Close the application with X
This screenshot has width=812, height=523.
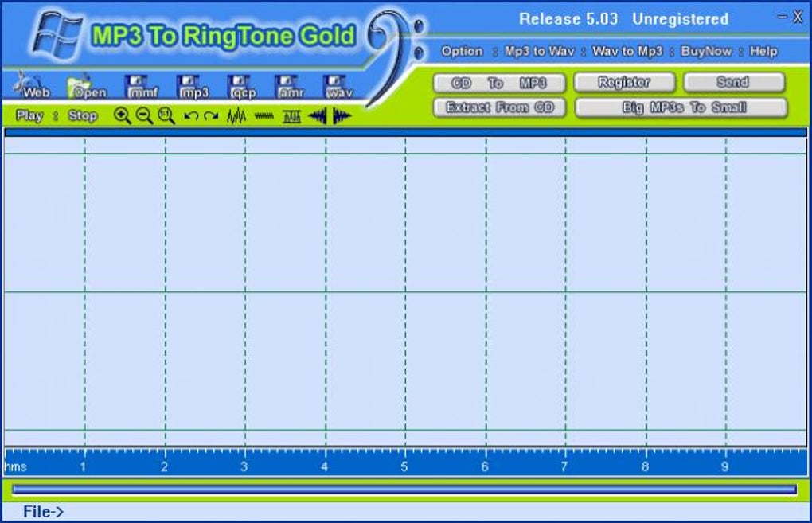click(798, 17)
